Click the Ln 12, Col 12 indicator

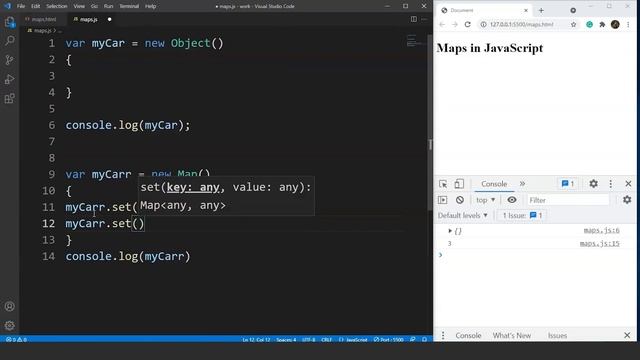point(256,340)
